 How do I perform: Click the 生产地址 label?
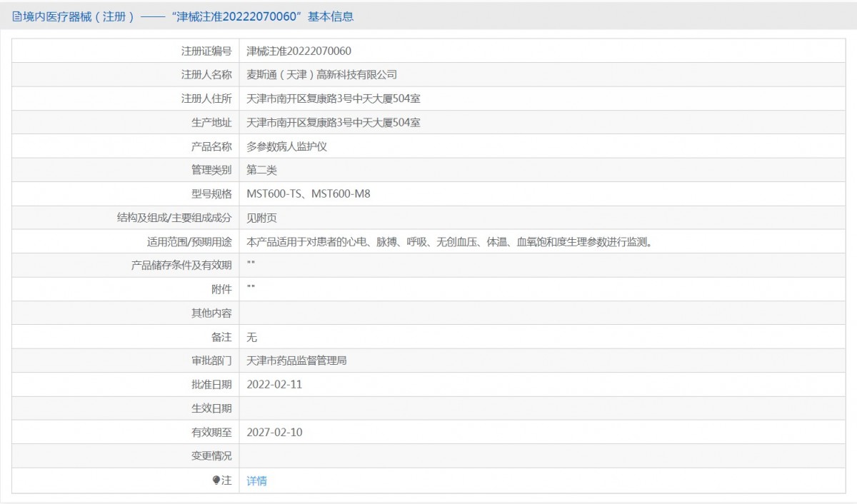tap(211, 122)
